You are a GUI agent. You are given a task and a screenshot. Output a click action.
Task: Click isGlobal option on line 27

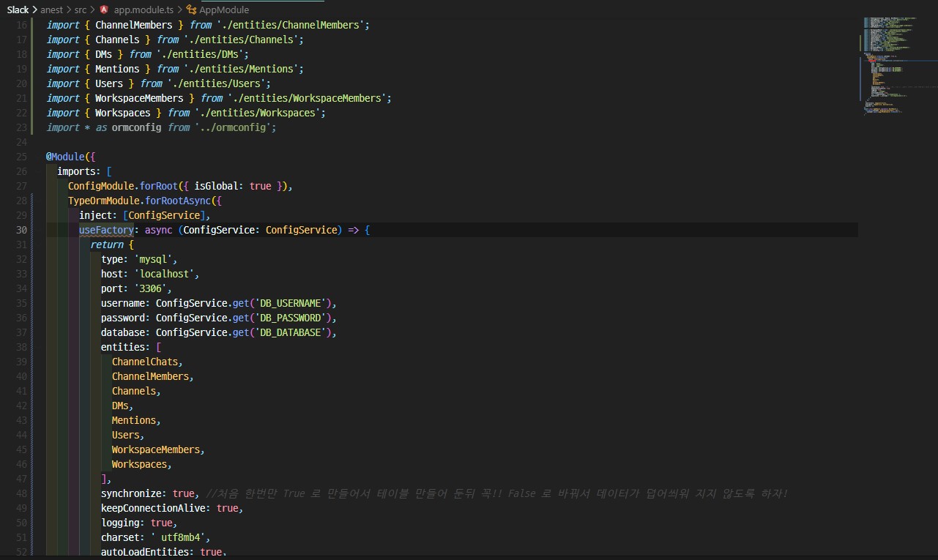click(216, 186)
